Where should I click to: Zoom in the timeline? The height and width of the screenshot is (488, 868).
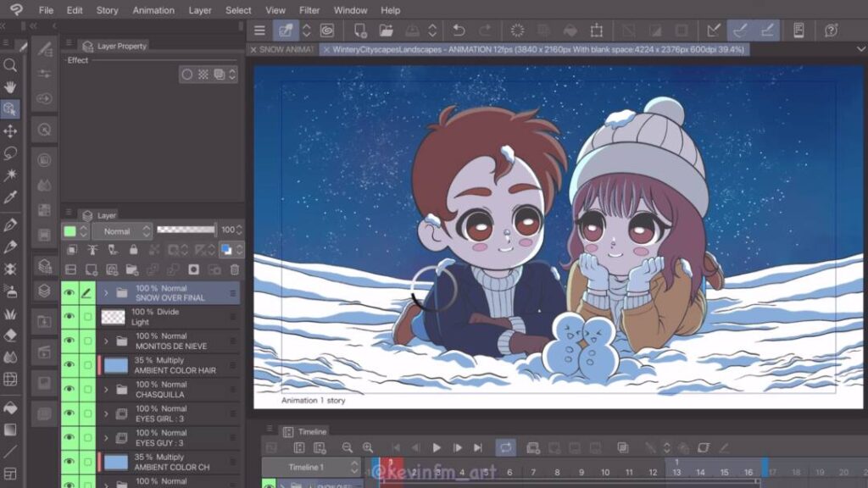(x=368, y=447)
